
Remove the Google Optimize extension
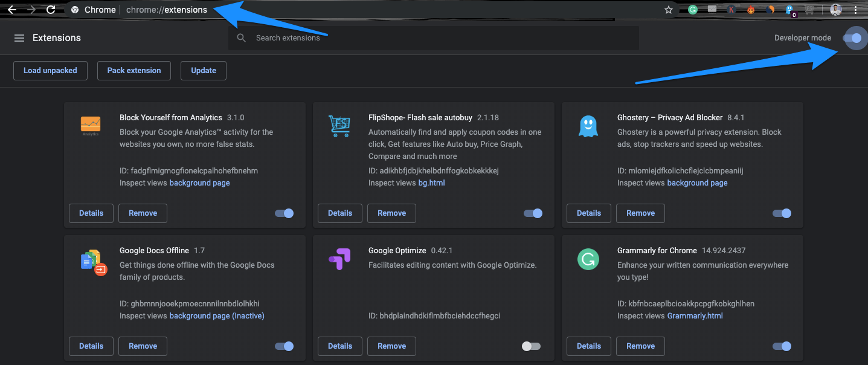click(391, 346)
